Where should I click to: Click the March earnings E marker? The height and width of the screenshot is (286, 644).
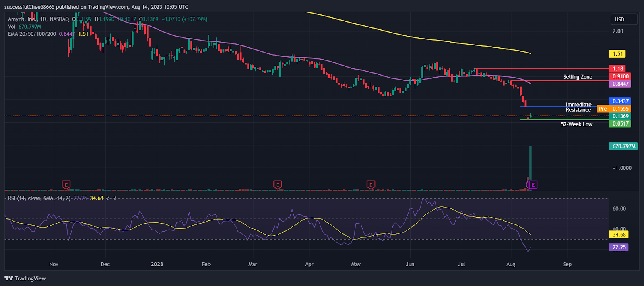click(x=277, y=185)
